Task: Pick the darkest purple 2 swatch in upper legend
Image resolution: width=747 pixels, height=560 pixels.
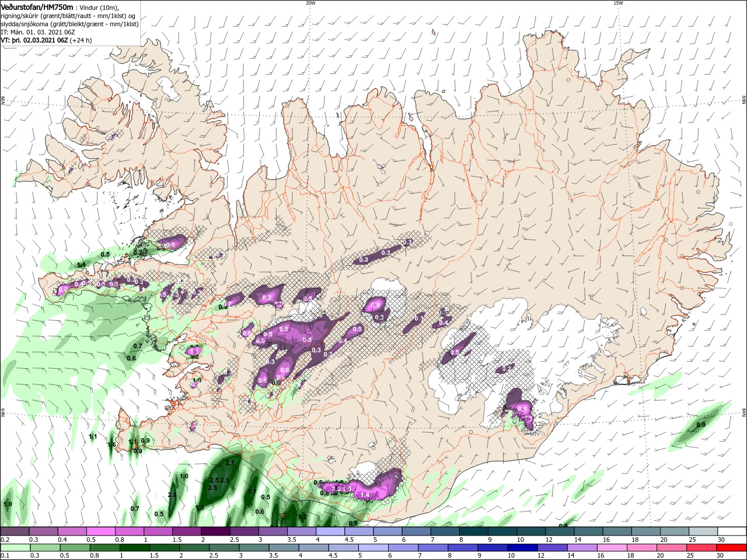Action: click(x=215, y=531)
